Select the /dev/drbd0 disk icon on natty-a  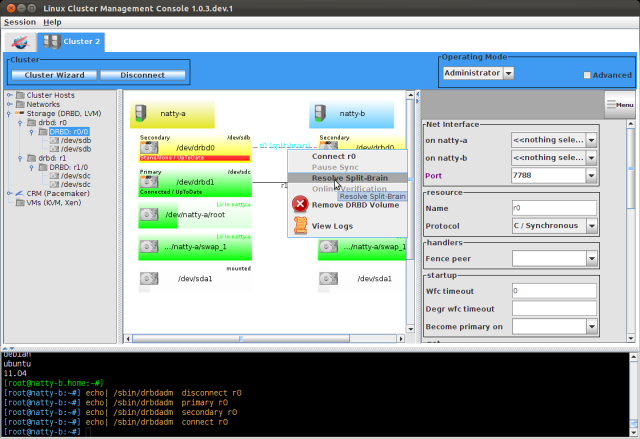coord(149,149)
